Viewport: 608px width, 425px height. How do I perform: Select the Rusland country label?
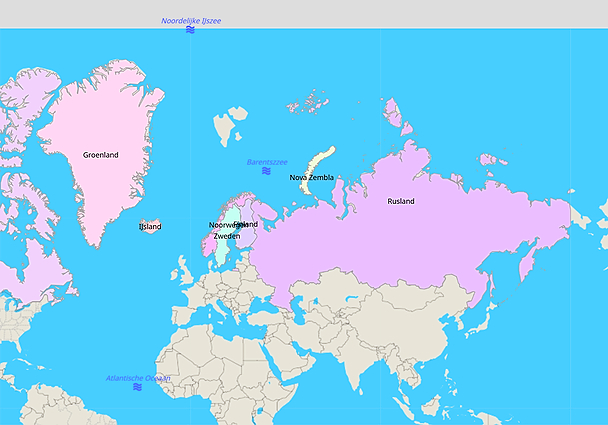[401, 201]
